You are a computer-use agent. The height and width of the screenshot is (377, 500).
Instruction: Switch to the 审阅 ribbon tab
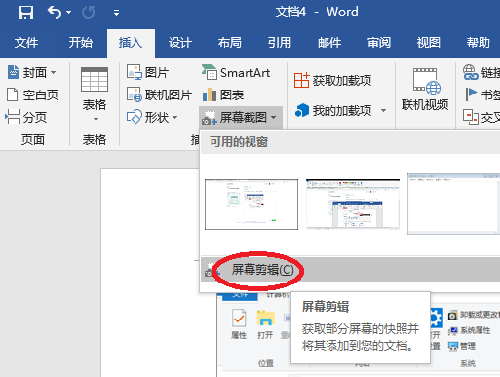click(x=379, y=43)
